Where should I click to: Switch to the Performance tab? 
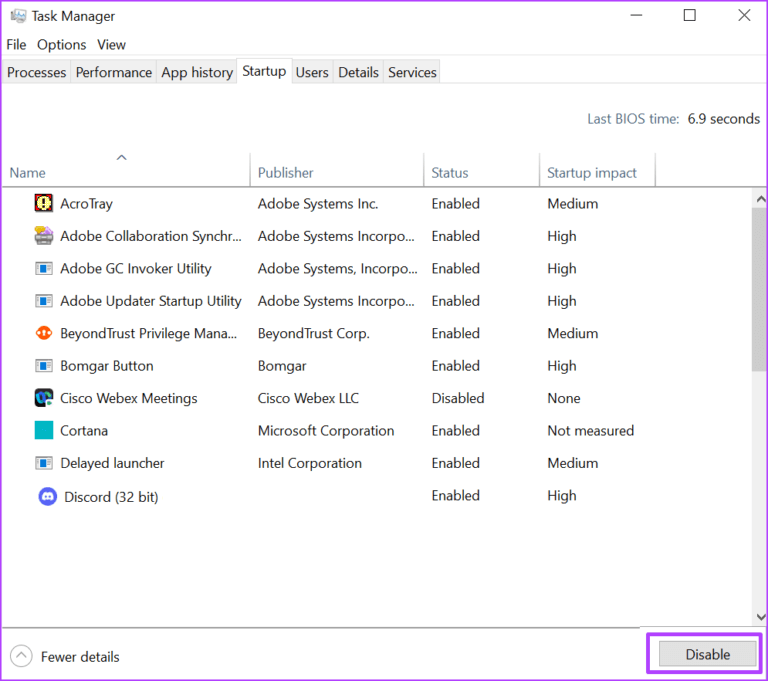114,72
